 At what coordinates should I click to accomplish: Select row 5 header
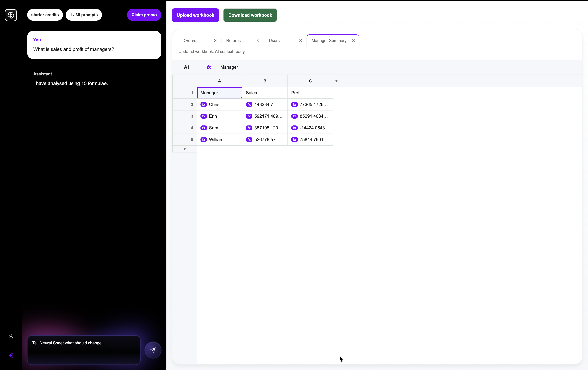[x=185, y=140]
